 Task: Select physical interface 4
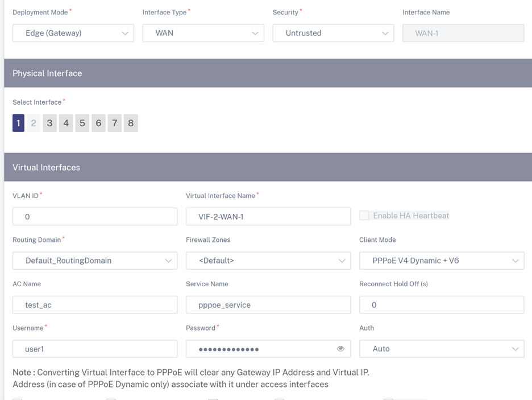[66, 123]
